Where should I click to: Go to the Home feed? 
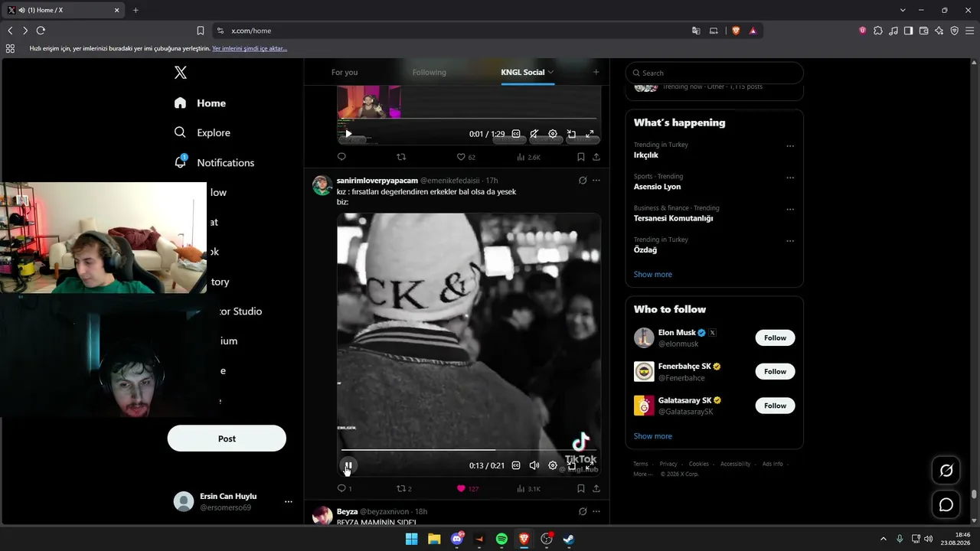(200, 103)
